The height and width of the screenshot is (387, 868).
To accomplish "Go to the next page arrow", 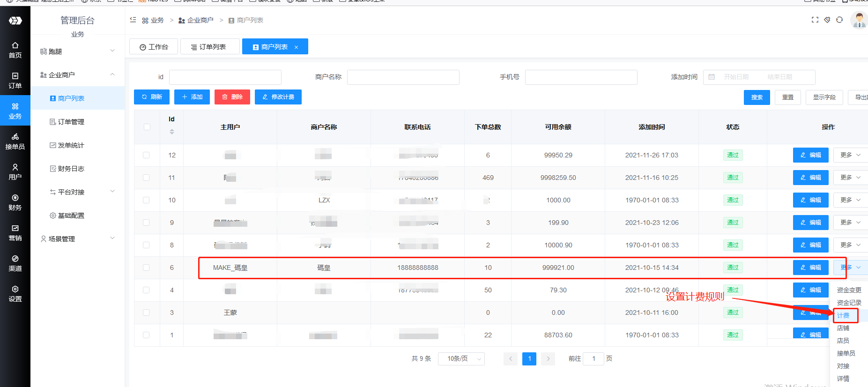I will [x=548, y=359].
